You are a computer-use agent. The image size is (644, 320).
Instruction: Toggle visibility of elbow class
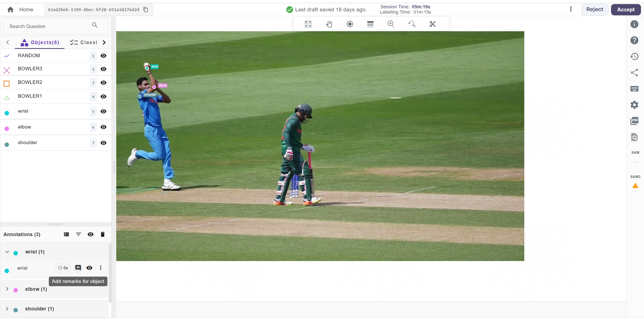point(103,127)
